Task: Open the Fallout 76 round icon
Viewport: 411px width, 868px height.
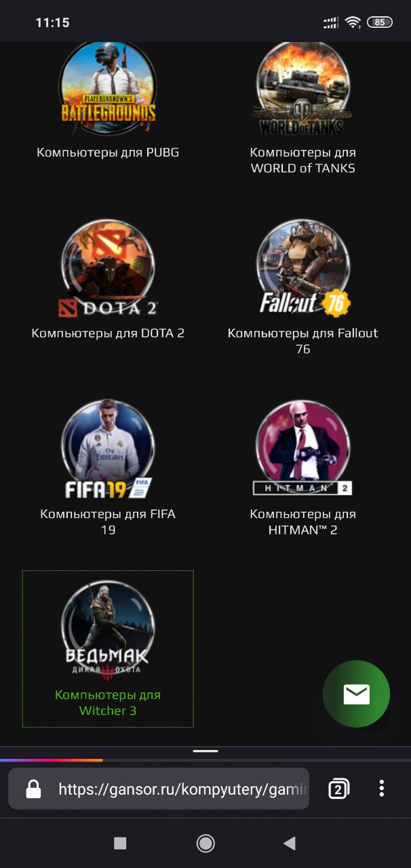Action: click(x=303, y=269)
